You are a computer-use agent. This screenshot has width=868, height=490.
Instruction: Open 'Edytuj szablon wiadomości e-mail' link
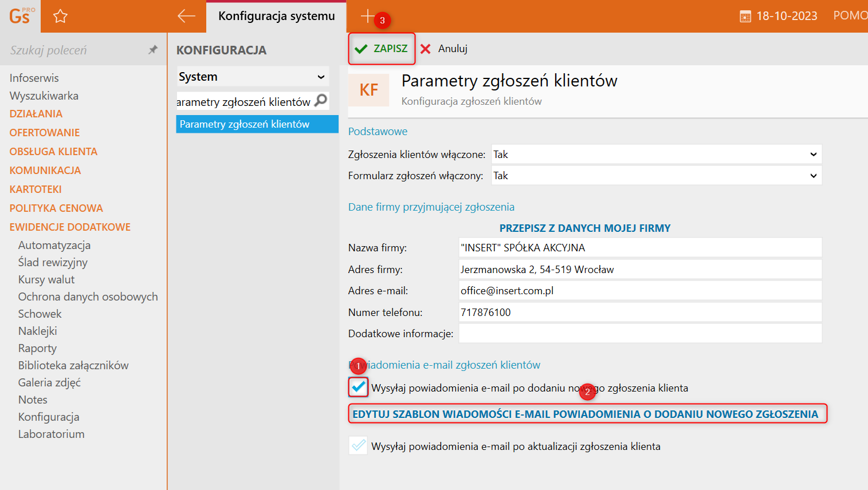pos(585,414)
